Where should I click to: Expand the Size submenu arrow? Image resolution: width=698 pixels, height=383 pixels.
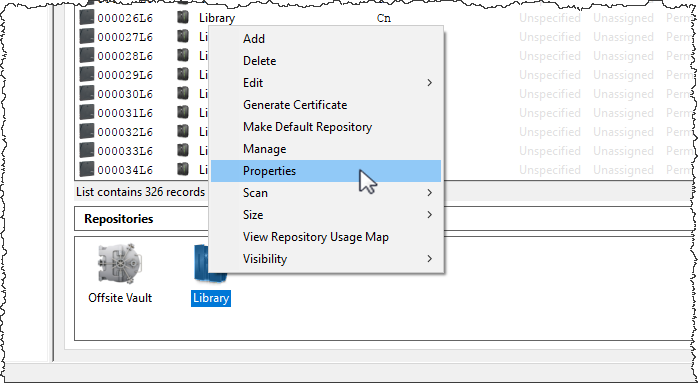click(x=430, y=215)
